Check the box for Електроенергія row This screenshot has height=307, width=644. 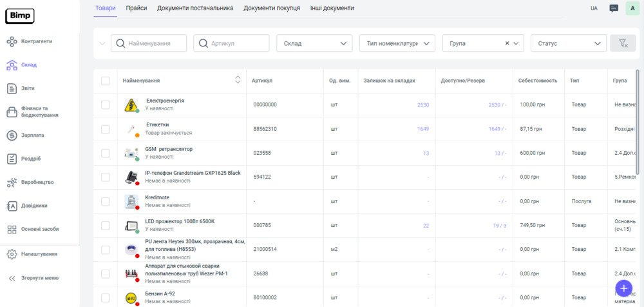[106, 104]
